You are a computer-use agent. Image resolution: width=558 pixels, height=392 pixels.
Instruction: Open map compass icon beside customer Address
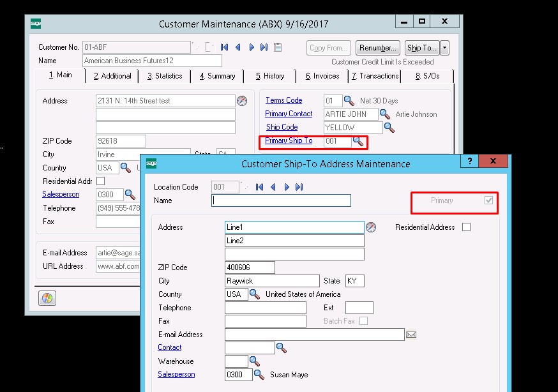click(242, 101)
